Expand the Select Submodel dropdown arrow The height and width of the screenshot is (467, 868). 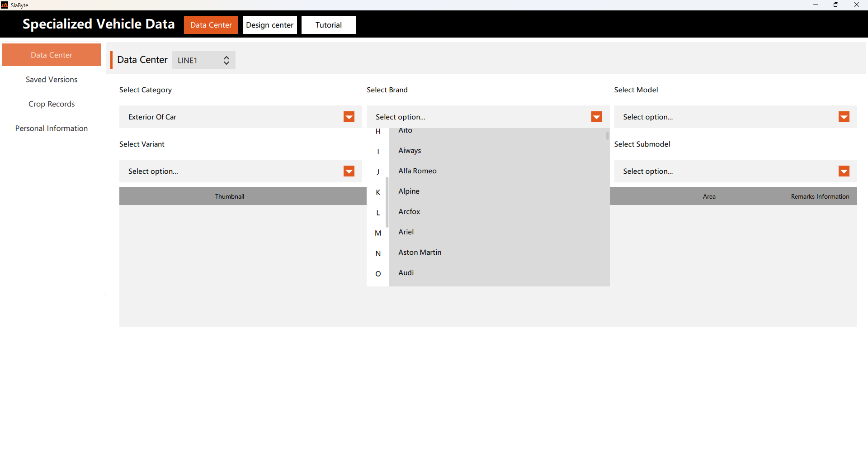844,171
